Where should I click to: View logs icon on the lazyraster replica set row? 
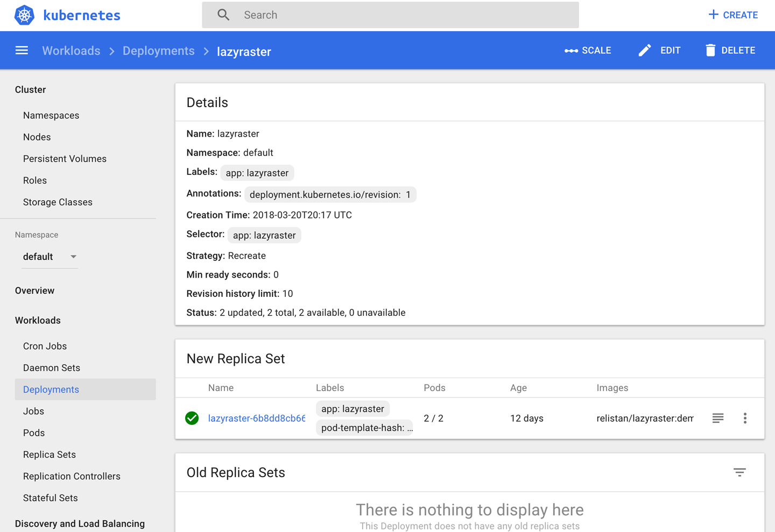[717, 418]
